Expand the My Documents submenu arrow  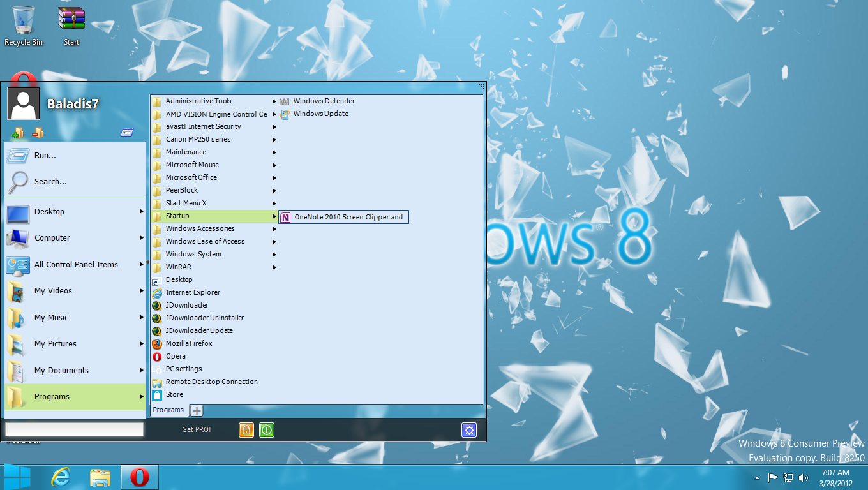click(141, 370)
